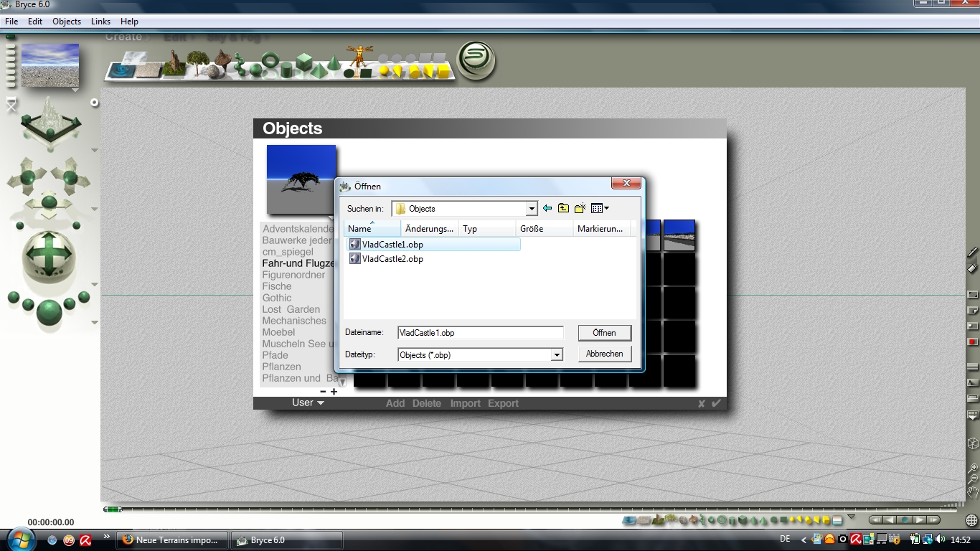Click the timeline scrubber at bottom left
The image size is (980, 551).
coord(112,509)
